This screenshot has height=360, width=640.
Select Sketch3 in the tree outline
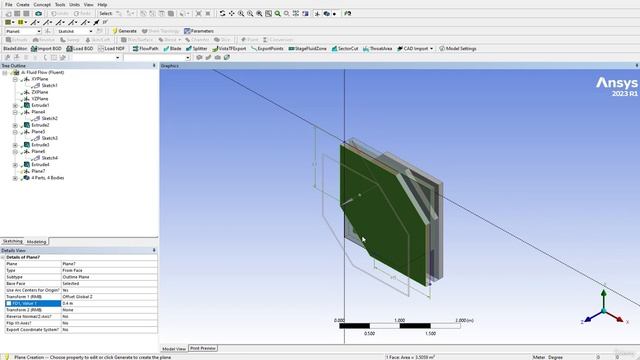coord(49,138)
